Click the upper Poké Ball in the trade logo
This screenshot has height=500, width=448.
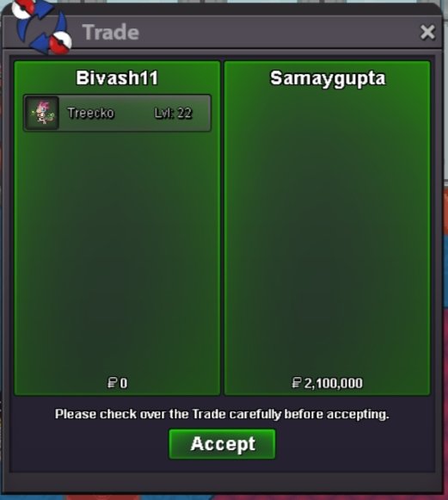pos(22,8)
